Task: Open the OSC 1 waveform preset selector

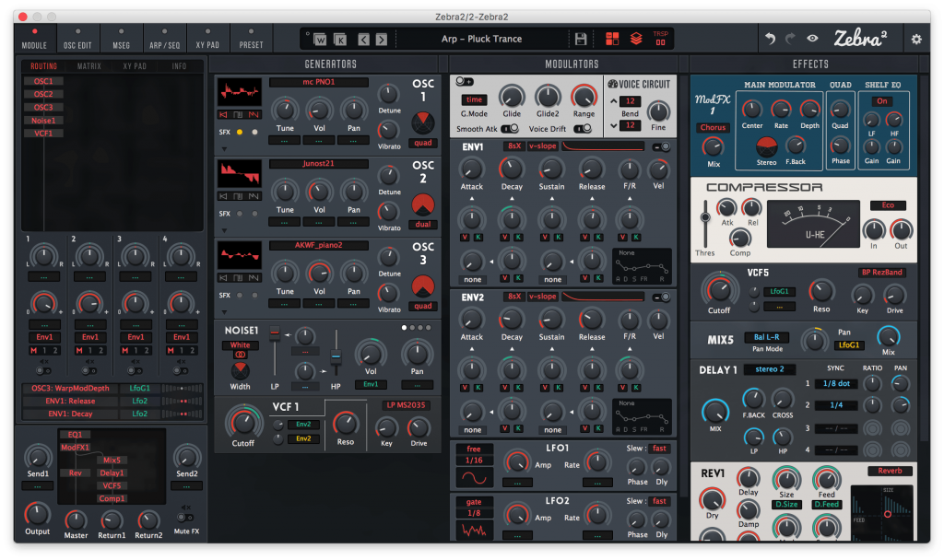Action: tap(319, 83)
